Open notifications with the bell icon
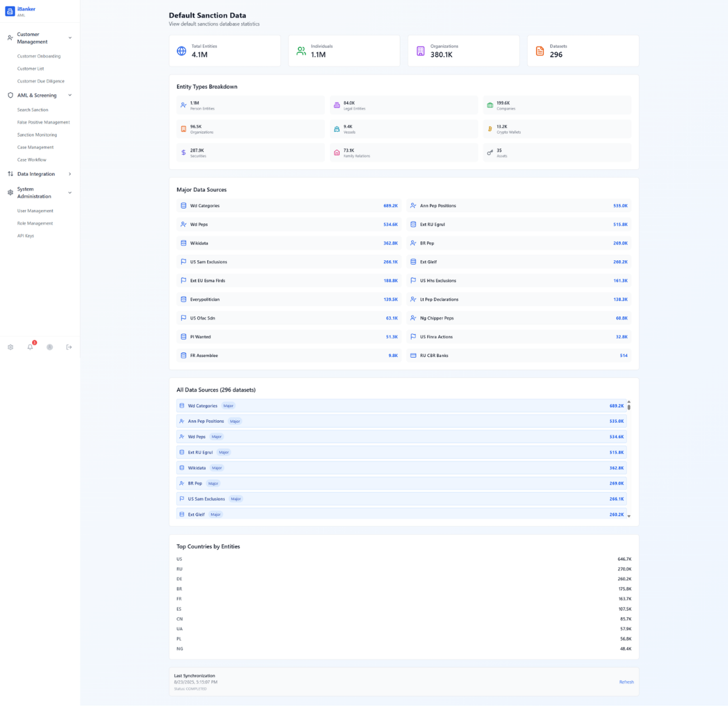The image size is (728, 706). (30, 347)
